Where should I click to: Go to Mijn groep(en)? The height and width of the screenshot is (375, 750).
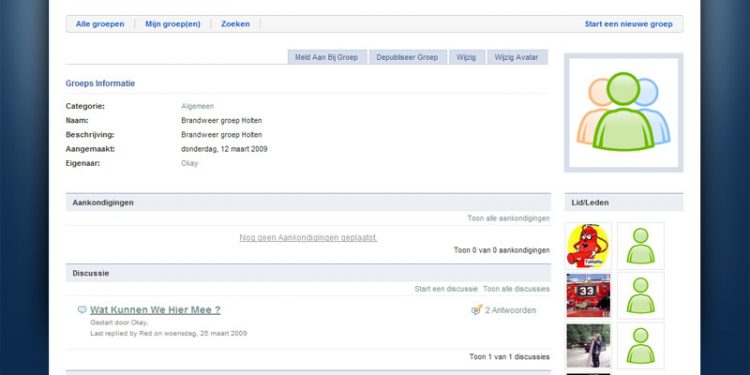coord(173,24)
